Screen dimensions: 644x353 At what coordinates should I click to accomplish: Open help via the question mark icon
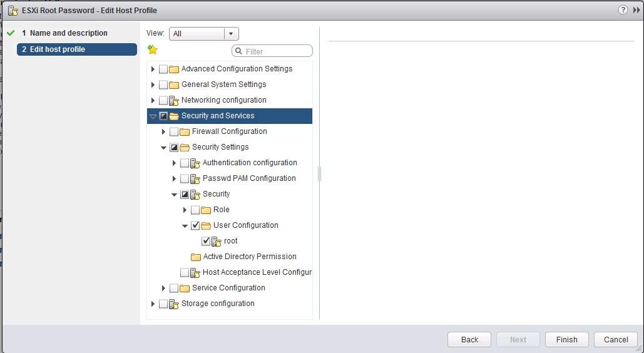[x=623, y=10]
